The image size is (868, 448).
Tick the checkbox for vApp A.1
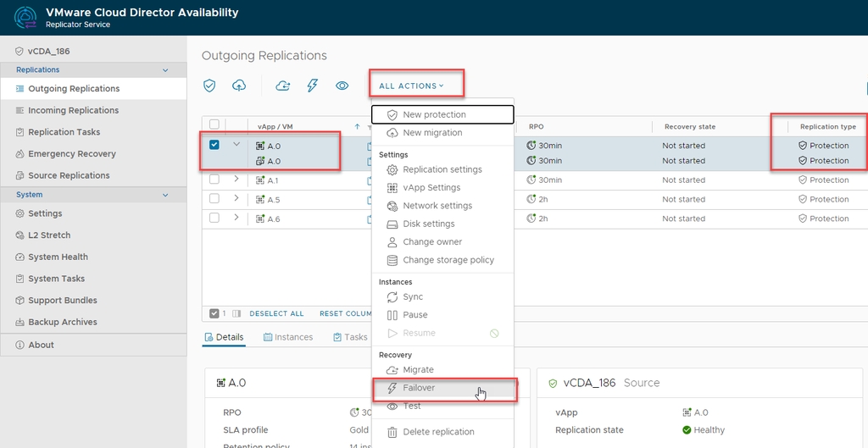point(214,180)
